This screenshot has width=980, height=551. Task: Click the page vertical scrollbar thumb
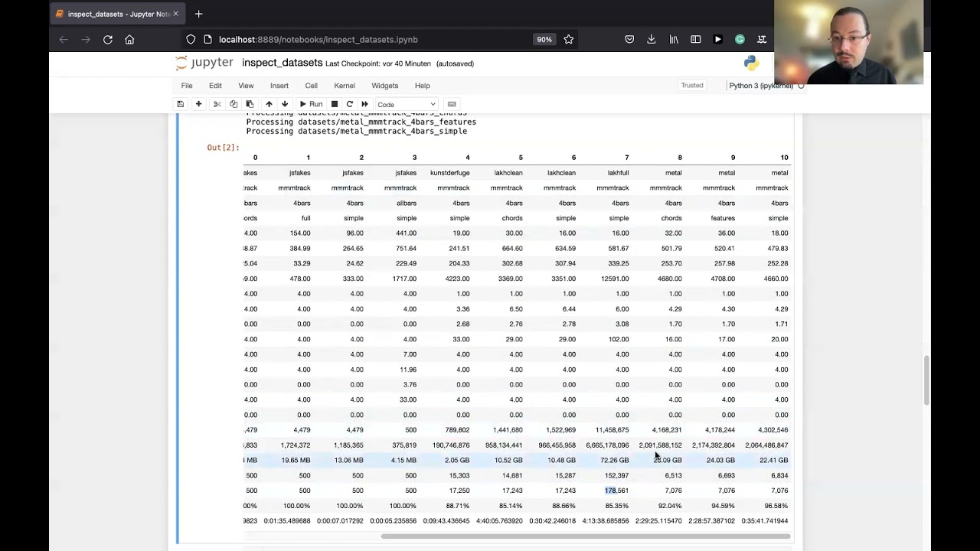click(x=926, y=380)
